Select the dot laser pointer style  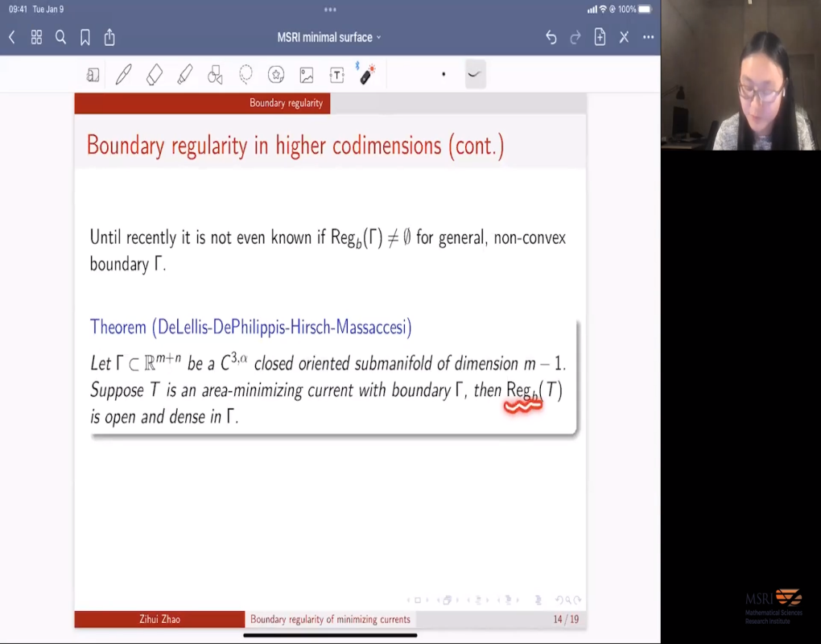pyautogui.click(x=444, y=75)
